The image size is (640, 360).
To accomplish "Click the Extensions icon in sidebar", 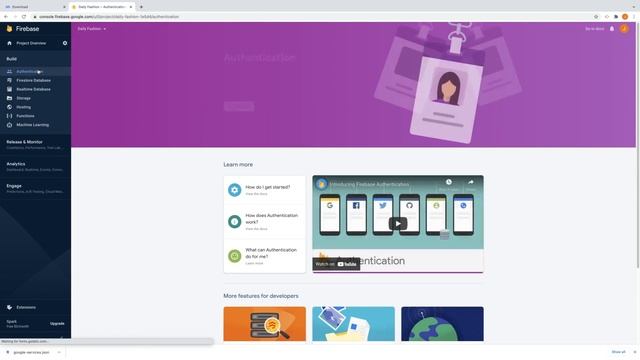I will pos(9,307).
